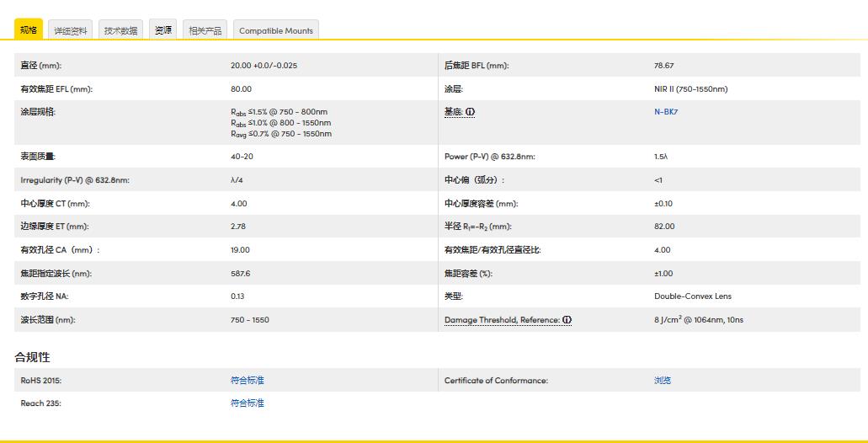Click the NIR II (750-1550nm) coating value

[x=690, y=89]
